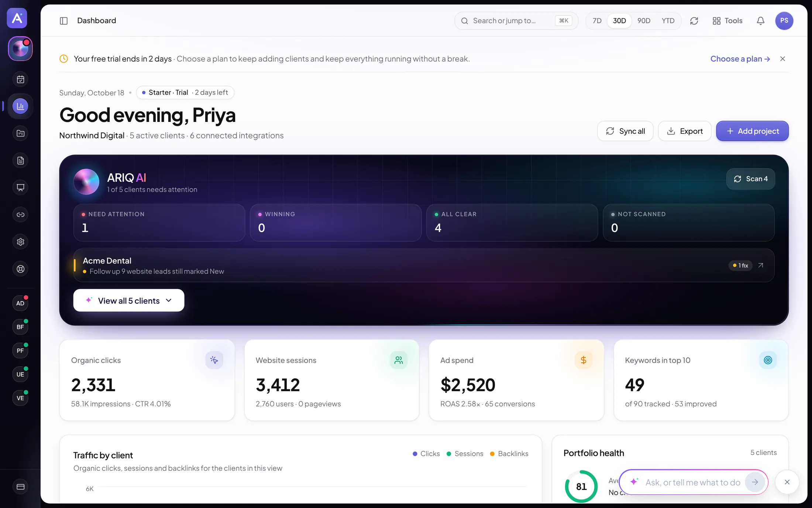Open the document reports icon in sidebar

[x=20, y=160]
